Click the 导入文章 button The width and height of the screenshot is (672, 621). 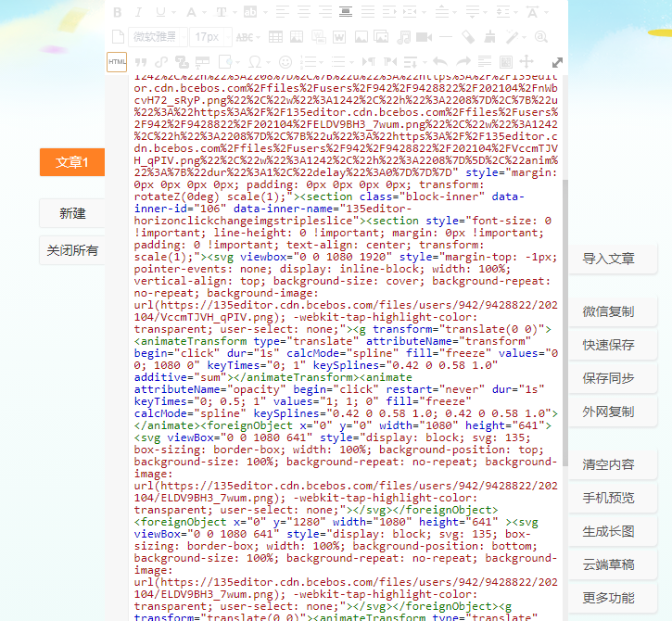(x=613, y=259)
